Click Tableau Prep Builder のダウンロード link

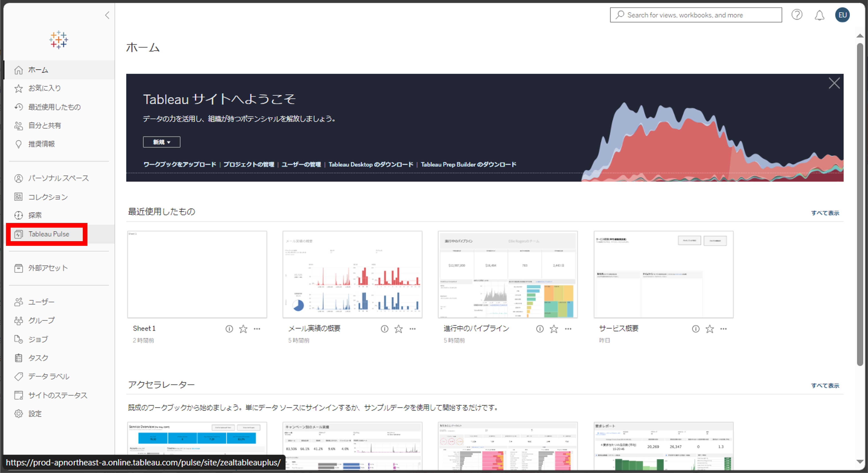pos(468,164)
